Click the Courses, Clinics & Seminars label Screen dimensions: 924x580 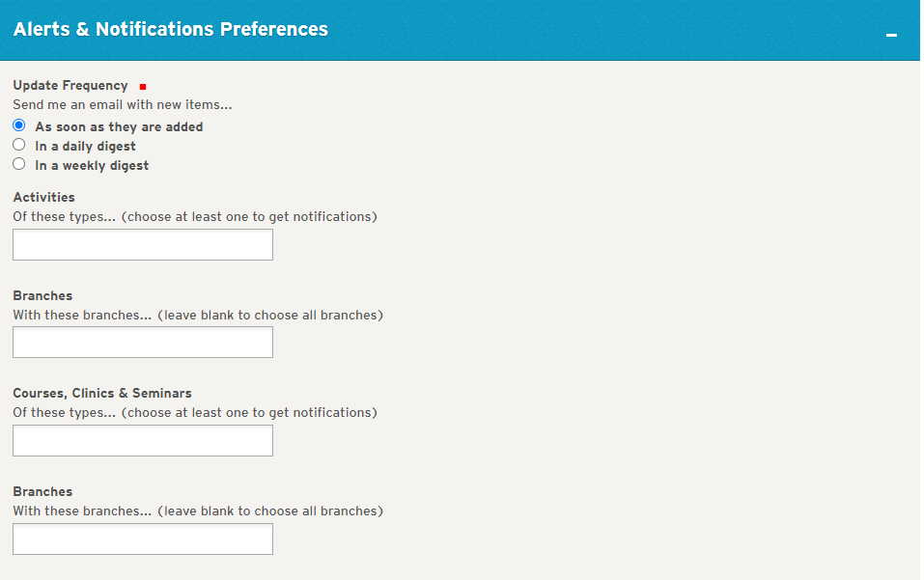(x=102, y=393)
